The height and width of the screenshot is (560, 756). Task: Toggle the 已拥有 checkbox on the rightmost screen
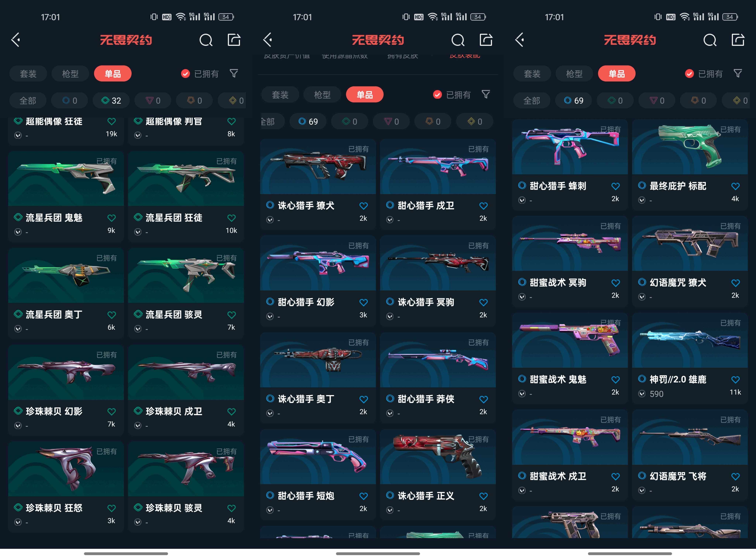(x=689, y=74)
